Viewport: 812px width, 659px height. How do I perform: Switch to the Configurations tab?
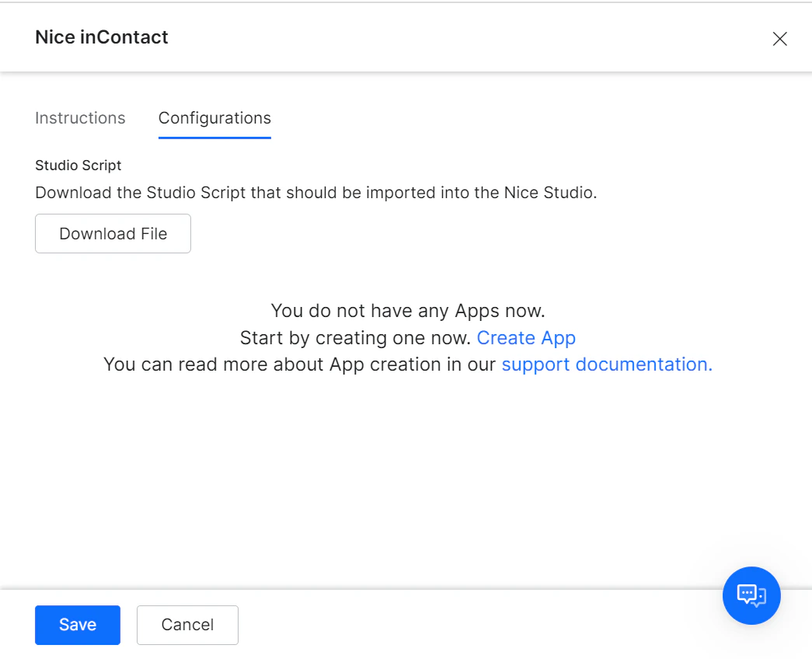pos(214,118)
